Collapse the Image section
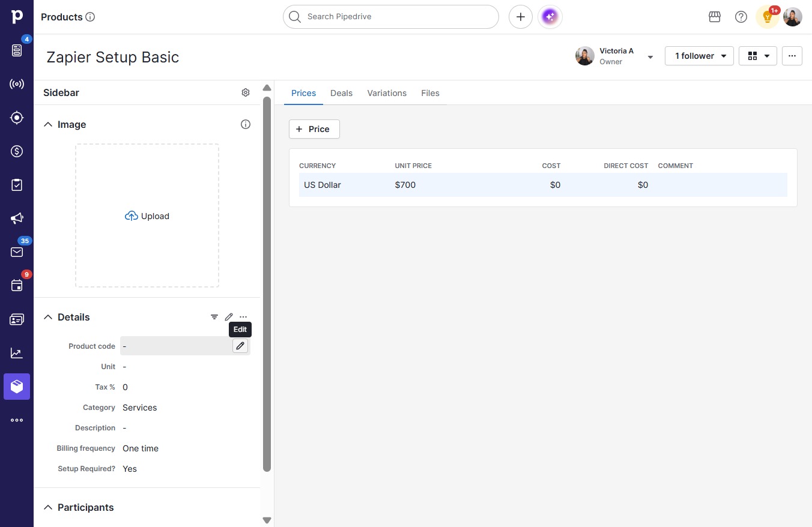The image size is (812, 527). tap(48, 124)
